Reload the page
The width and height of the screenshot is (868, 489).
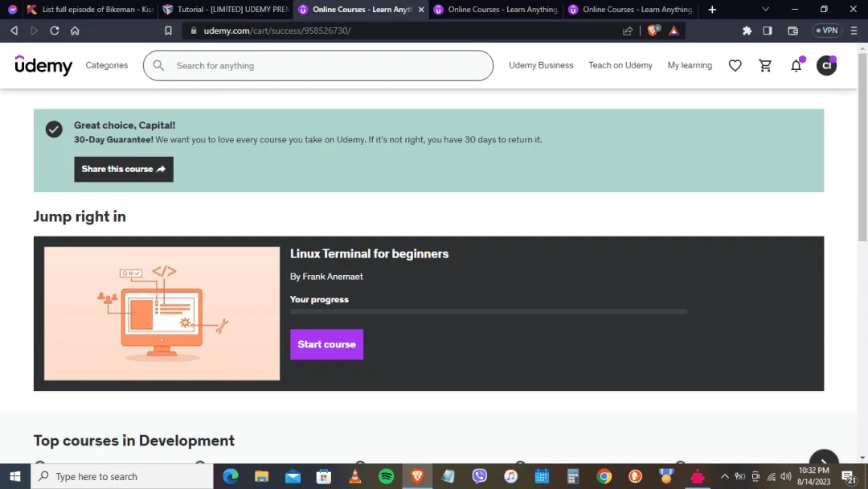click(55, 31)
